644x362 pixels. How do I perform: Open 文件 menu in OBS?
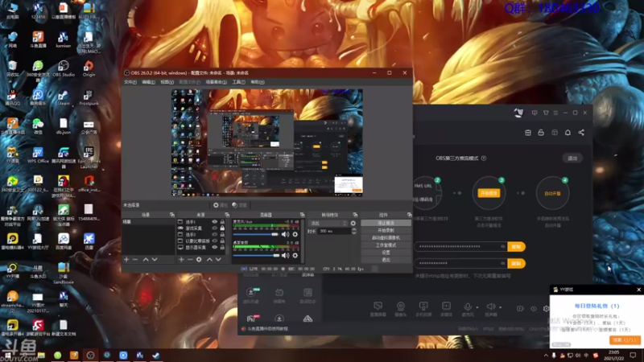tap(130, 82)
